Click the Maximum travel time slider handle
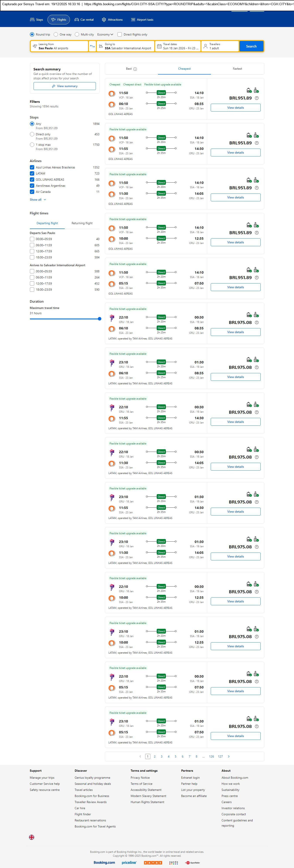 pyautogui.click(x=99, y=319)
